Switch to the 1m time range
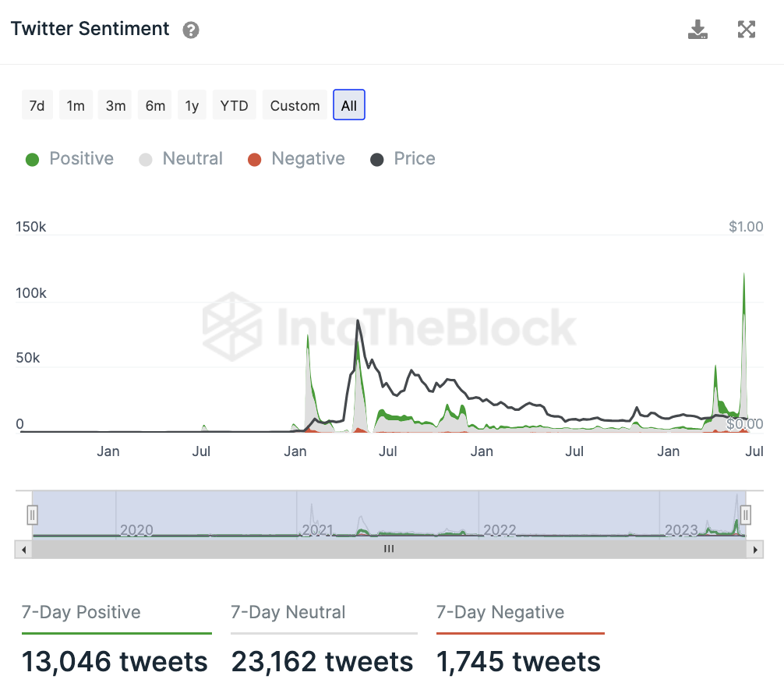Screen dimensions: 784x697 pos(76,105)
